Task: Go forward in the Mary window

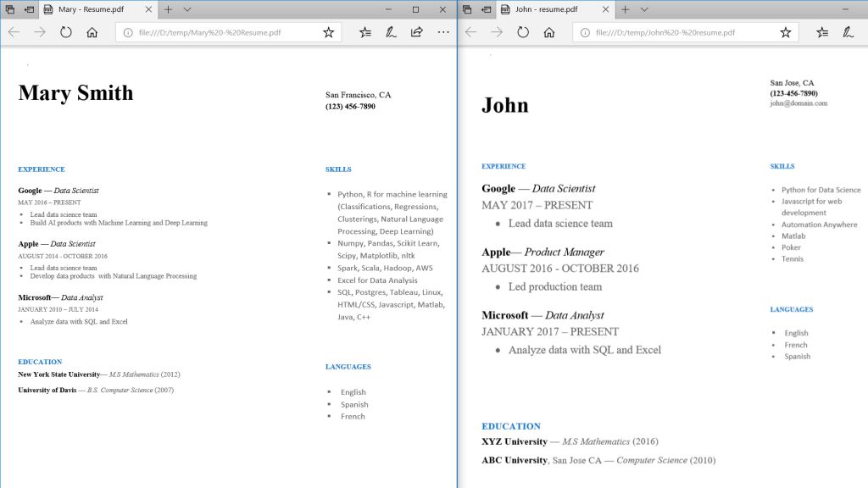Action: coord(40,33)
